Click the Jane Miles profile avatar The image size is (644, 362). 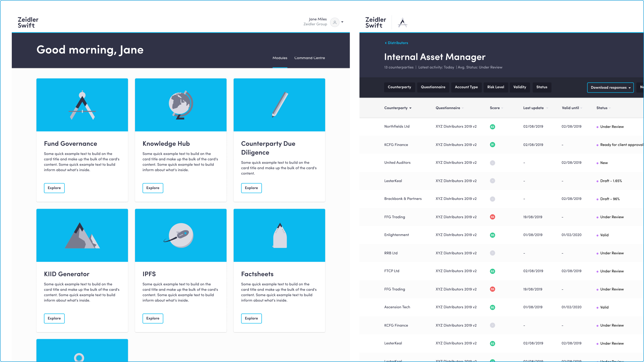tap(335, 22)
